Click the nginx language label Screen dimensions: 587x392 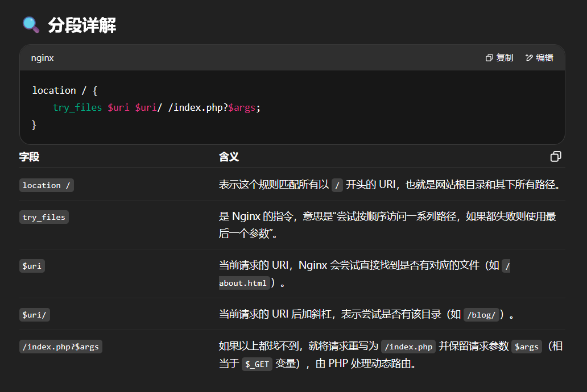pyautogui.click(x=42, y=58)
